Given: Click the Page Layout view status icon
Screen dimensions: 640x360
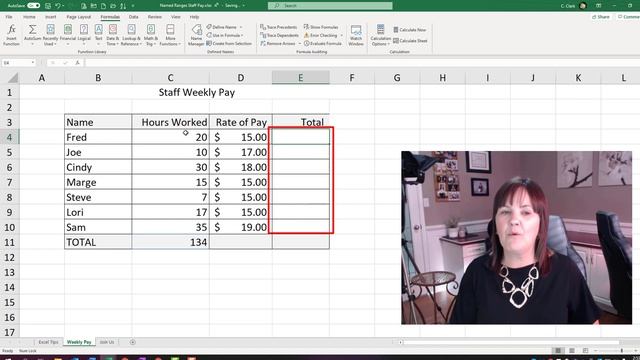Looking at the screenshot, I should (572, 351).
